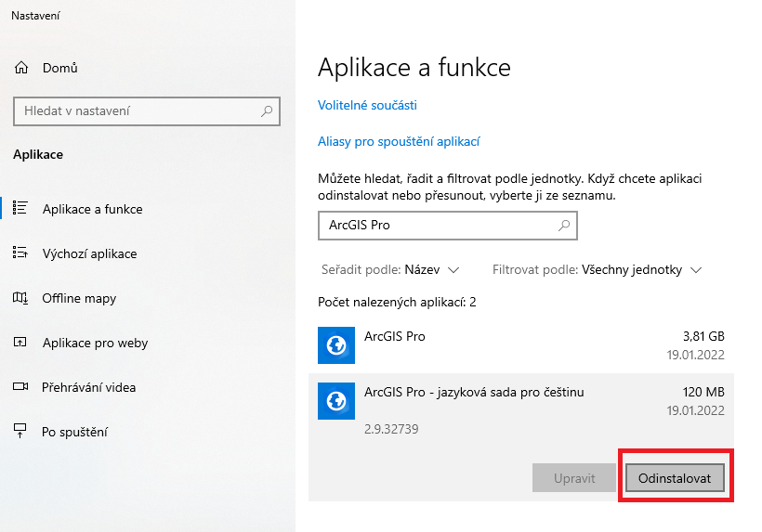
Task: Go to Offline mapy section
Action: [79, 298]
